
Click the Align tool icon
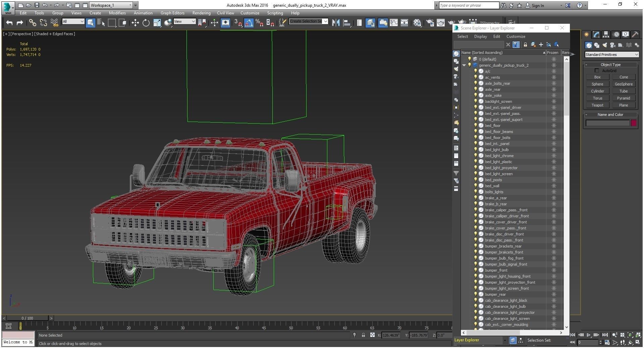(347, 23)
